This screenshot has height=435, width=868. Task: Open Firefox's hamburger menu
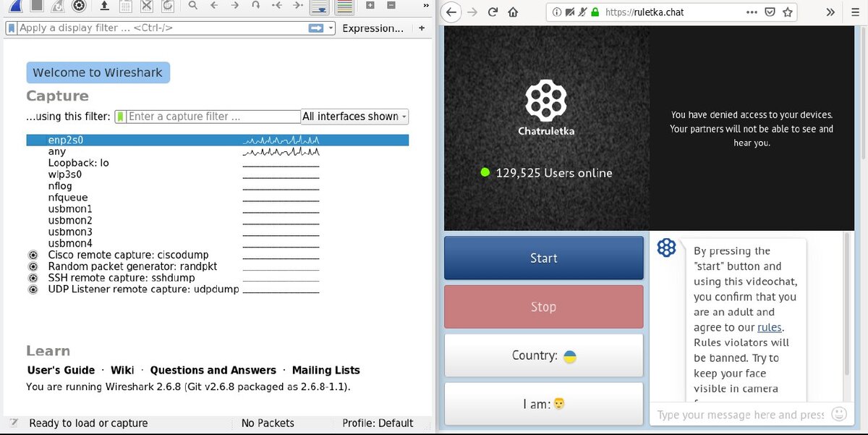856,12
